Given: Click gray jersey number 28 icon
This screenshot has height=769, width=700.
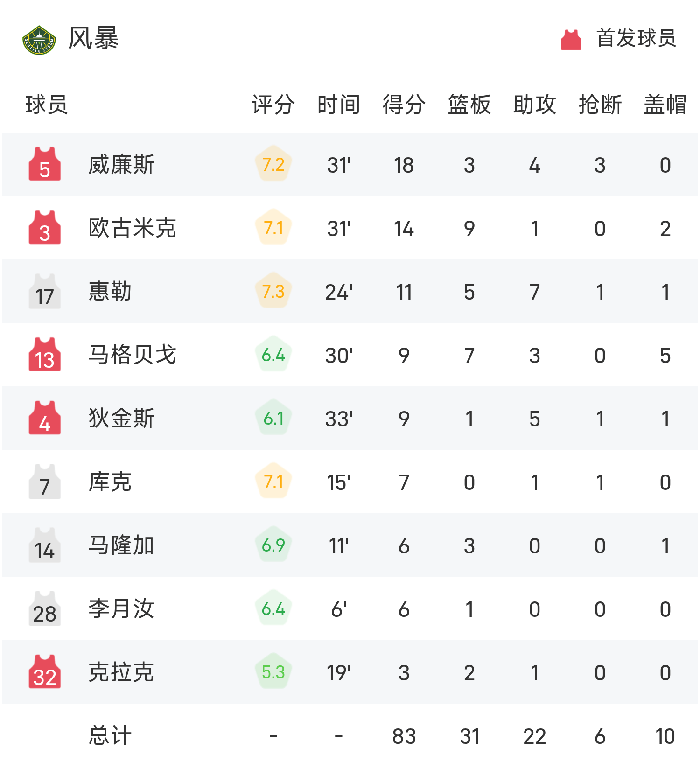Looking at the screenshot, I should [45, 609].
